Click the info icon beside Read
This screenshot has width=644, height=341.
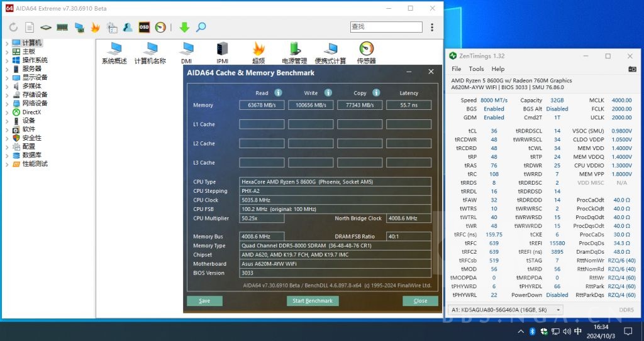coord(278,93)
